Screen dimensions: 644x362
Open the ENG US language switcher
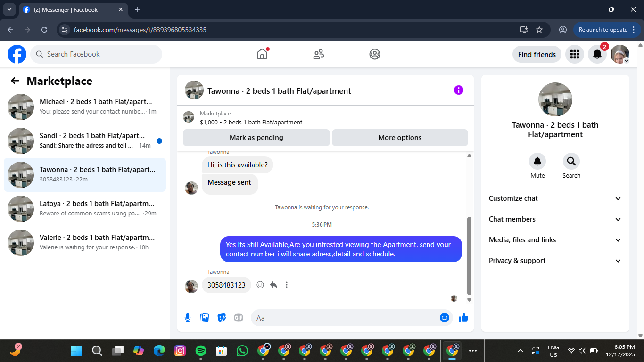(553, 351)
